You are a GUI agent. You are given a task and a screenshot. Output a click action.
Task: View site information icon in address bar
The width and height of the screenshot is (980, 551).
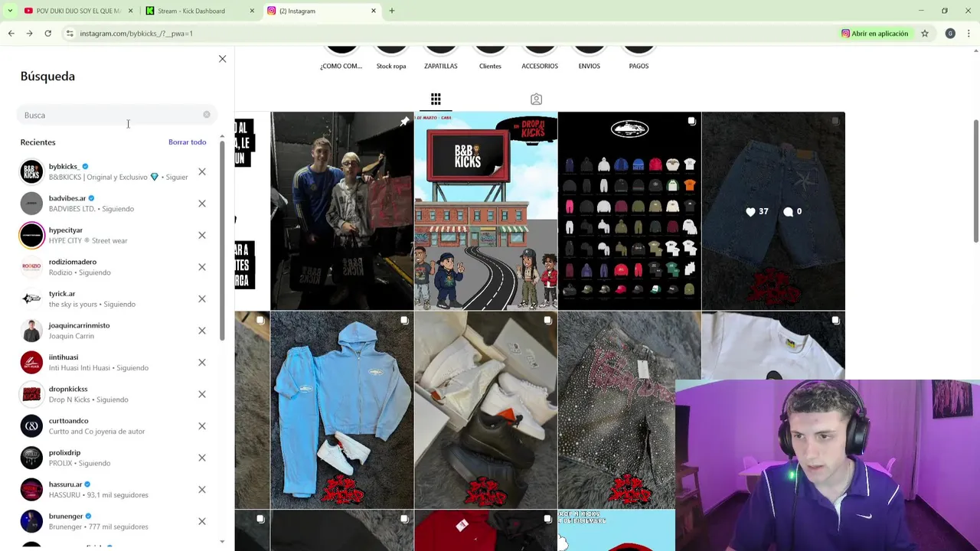70,34
